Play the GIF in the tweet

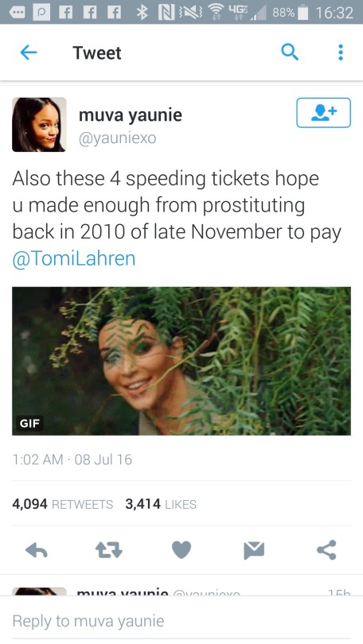(181, 361)
